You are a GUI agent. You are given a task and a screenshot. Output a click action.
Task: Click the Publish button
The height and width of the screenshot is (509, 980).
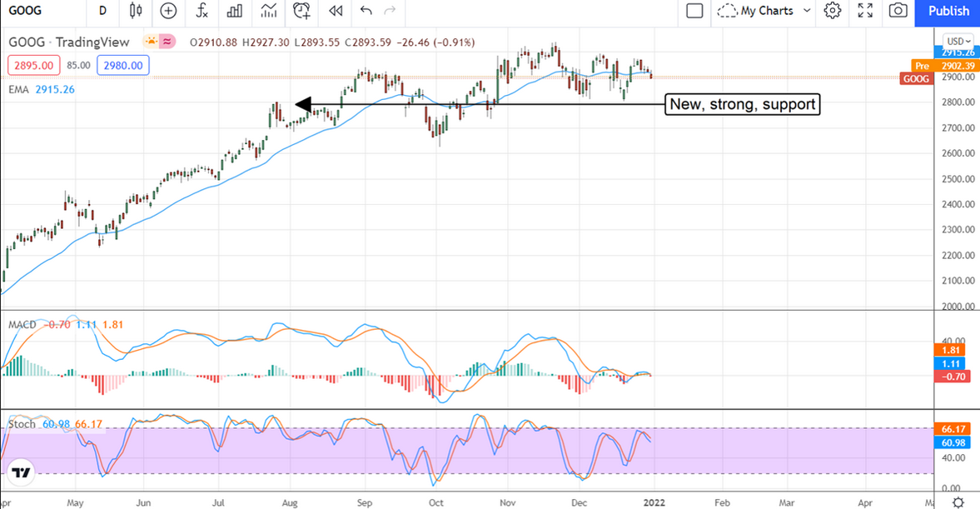[948, 12]
